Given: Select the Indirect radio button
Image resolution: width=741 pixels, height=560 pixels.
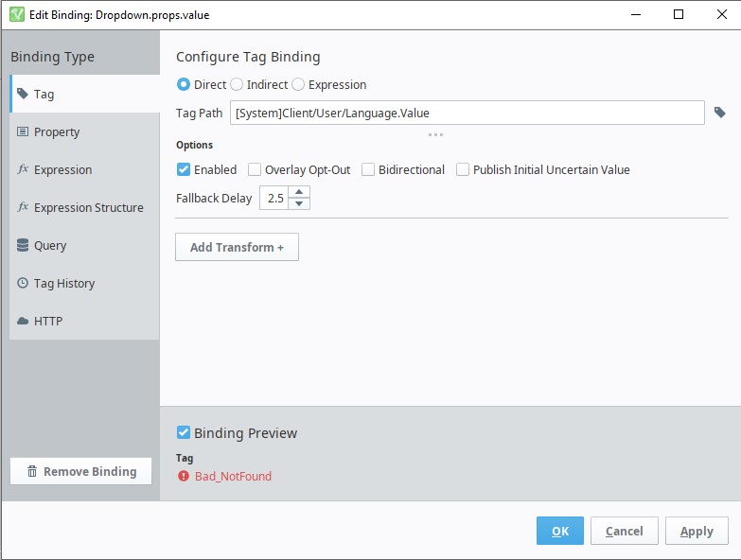Looking at the screenshot, I should (237, 84).
